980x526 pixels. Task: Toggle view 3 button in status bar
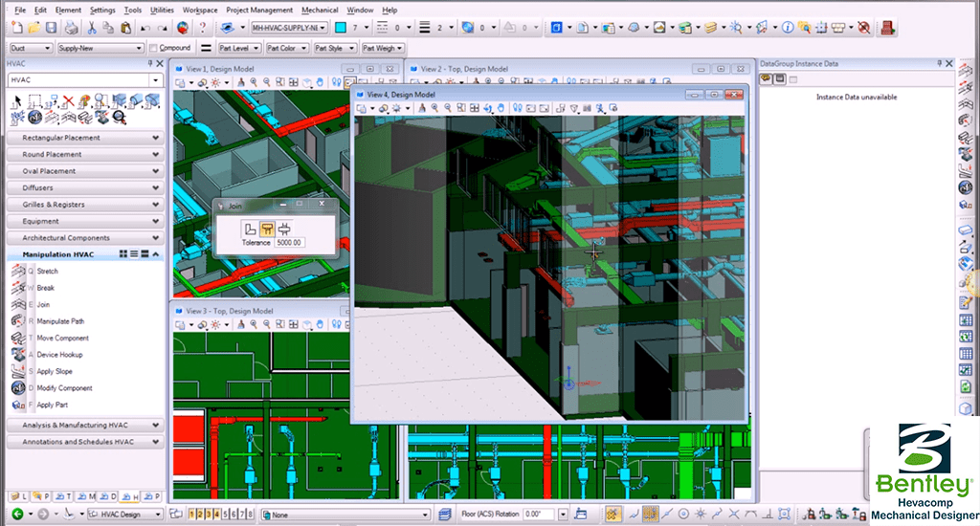click(208, 515)
